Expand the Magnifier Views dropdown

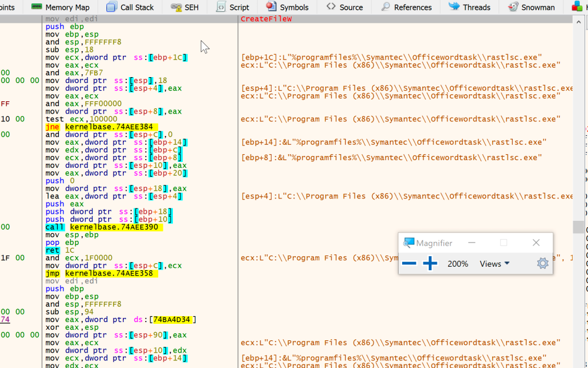click(495, 264)
